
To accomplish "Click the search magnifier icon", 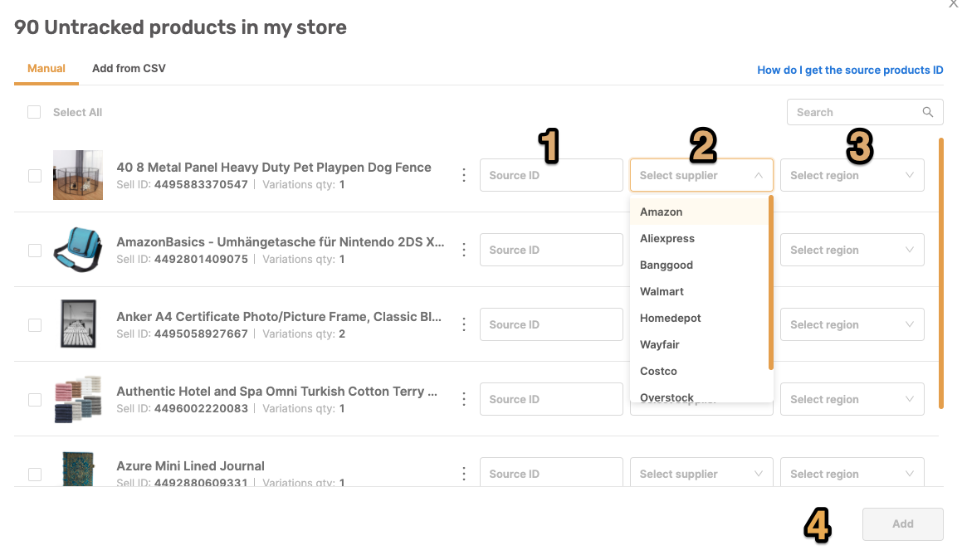I will point(928,112).
